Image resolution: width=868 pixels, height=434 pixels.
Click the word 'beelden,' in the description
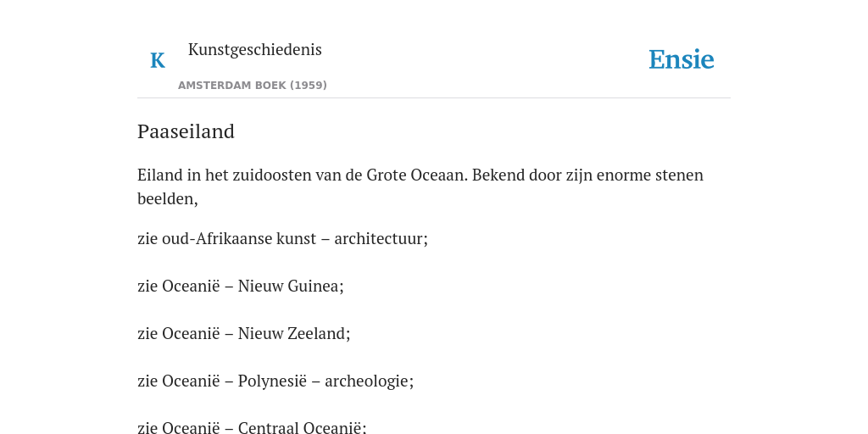(x=168, y=198)
